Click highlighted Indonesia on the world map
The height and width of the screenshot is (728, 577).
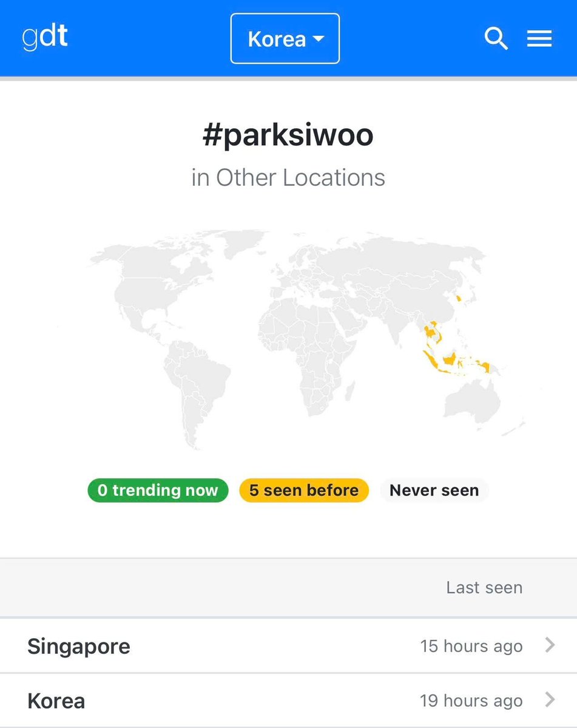449,360
